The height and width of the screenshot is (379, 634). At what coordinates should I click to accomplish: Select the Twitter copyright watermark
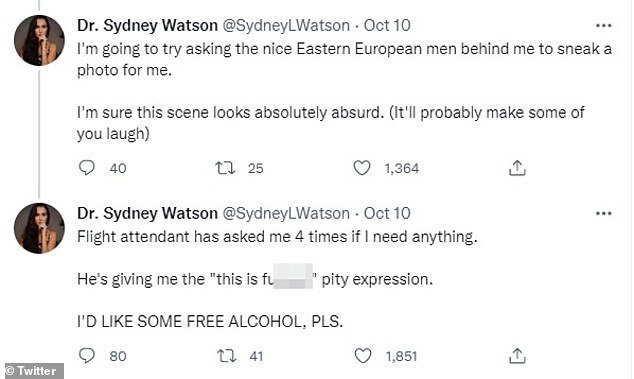[32, 371]
